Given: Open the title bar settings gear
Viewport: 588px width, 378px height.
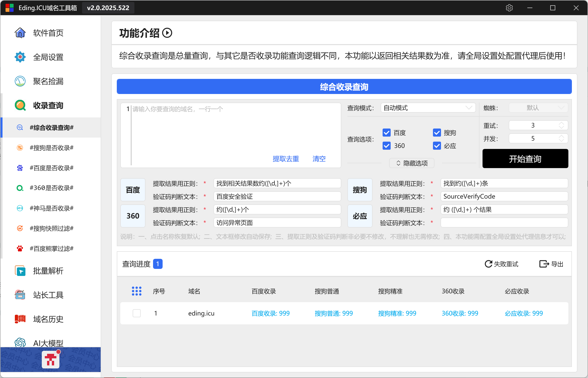Looking at the screenshot, I should pyautogui.click(x=509, y=8).
